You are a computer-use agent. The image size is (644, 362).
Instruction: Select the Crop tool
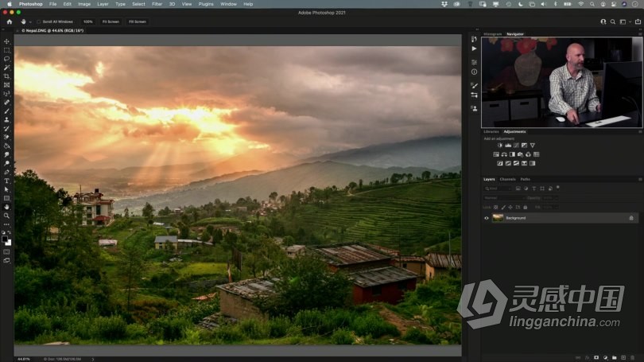(x=7, y=76)
